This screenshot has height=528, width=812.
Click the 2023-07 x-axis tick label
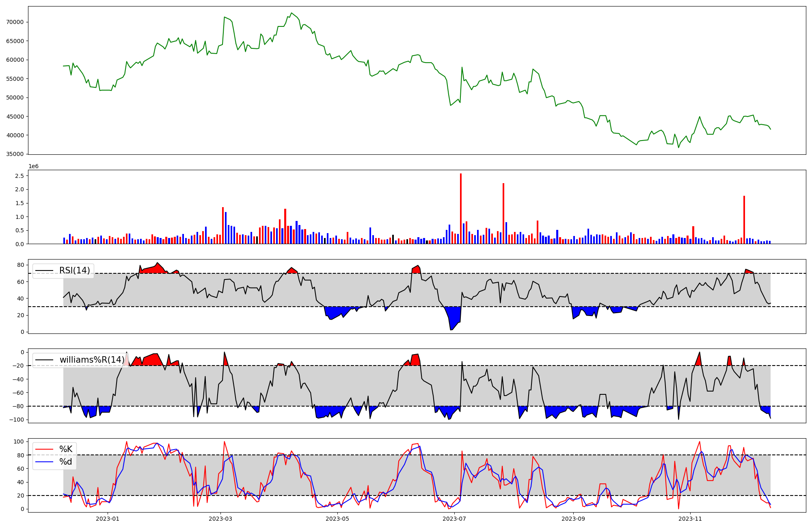pos(454,519)
